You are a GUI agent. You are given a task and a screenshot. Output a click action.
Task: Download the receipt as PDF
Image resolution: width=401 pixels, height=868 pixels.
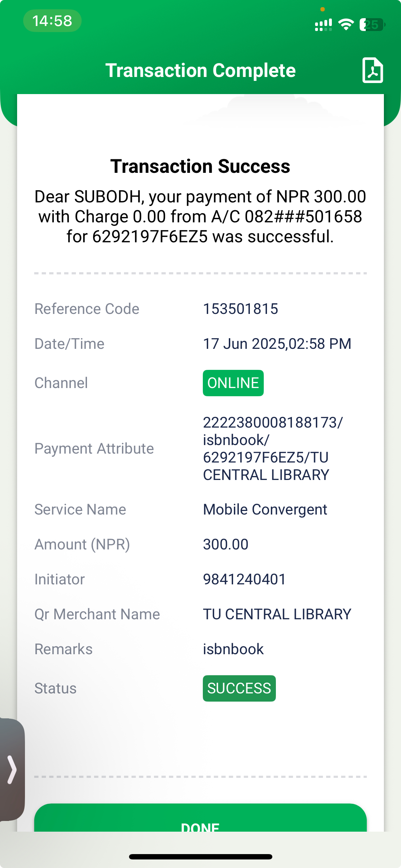pos(372,70)
